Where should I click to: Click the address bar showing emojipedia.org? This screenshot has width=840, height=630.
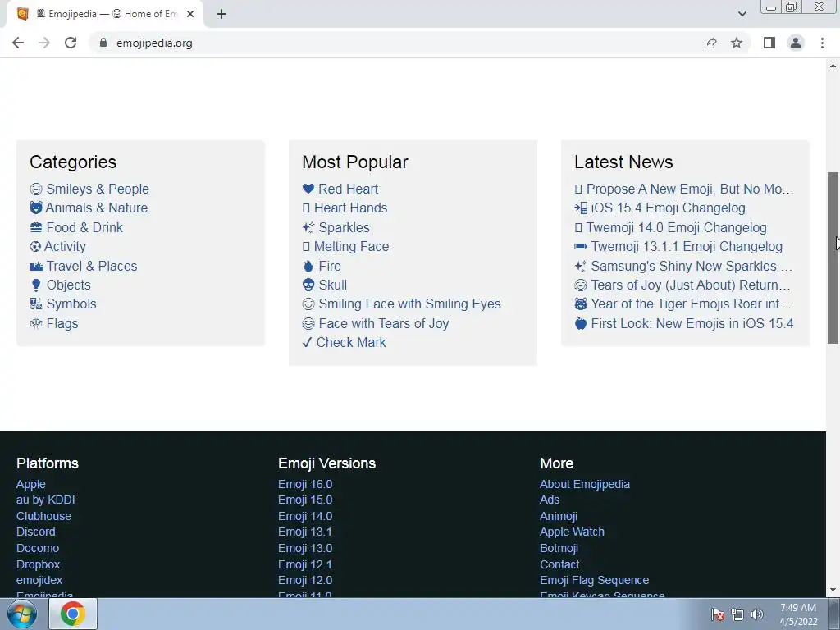(396, 43)
